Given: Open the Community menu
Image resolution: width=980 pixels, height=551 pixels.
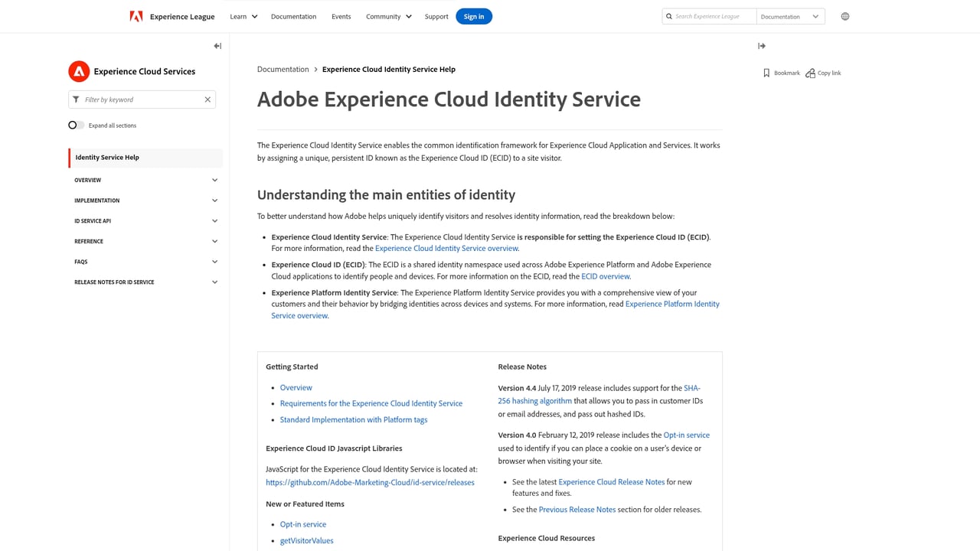Looking at the screenshot, I should [388, 16].
